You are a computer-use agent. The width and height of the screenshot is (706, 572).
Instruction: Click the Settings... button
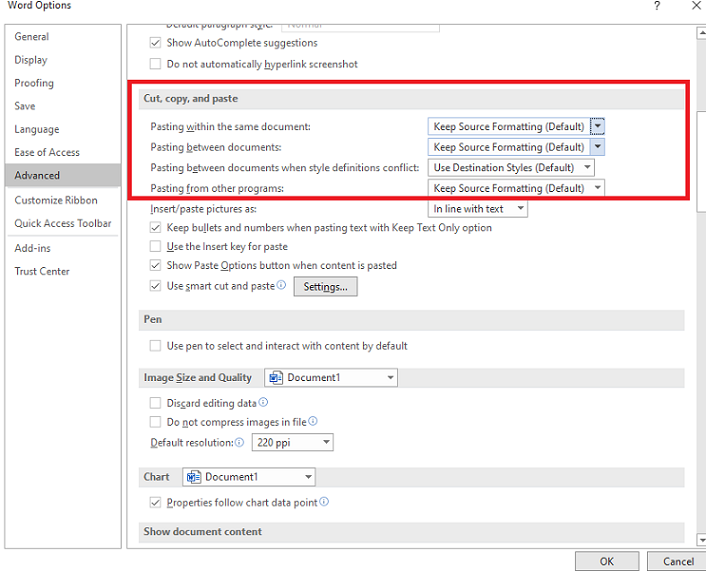point(326,286)
